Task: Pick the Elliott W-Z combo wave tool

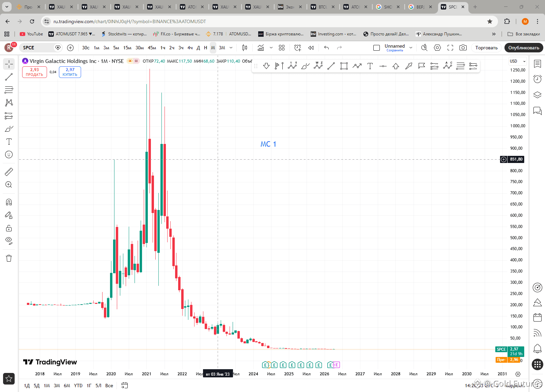Action: click(318, 66)
